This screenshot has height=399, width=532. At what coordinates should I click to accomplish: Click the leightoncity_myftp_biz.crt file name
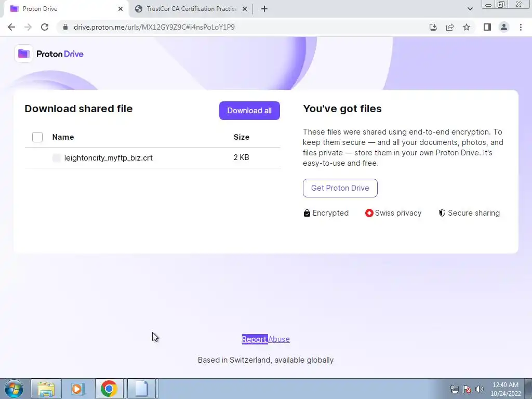click(x=108, y=158)
